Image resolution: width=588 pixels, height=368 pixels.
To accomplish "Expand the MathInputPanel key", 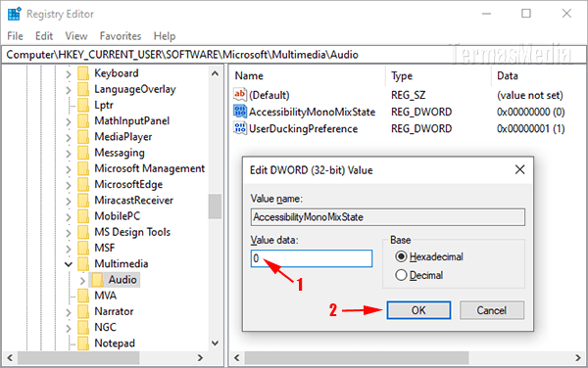I will (x=69, y=122).
